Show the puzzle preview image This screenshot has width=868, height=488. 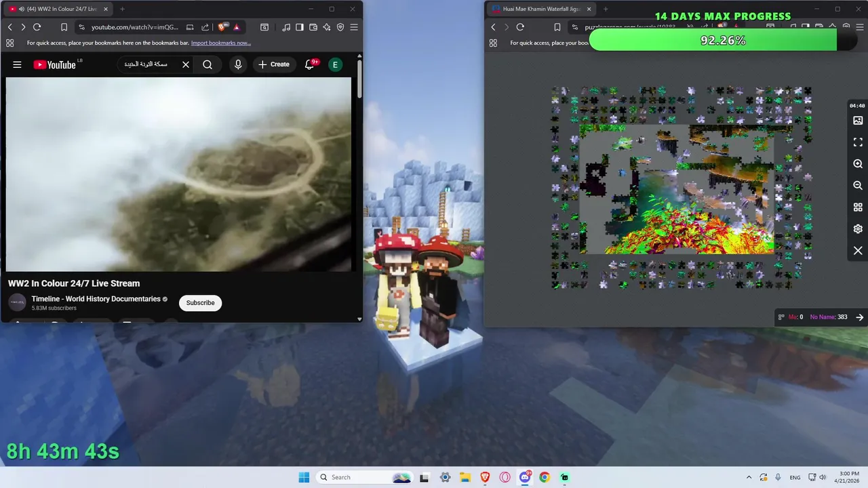tap(858, 121)
